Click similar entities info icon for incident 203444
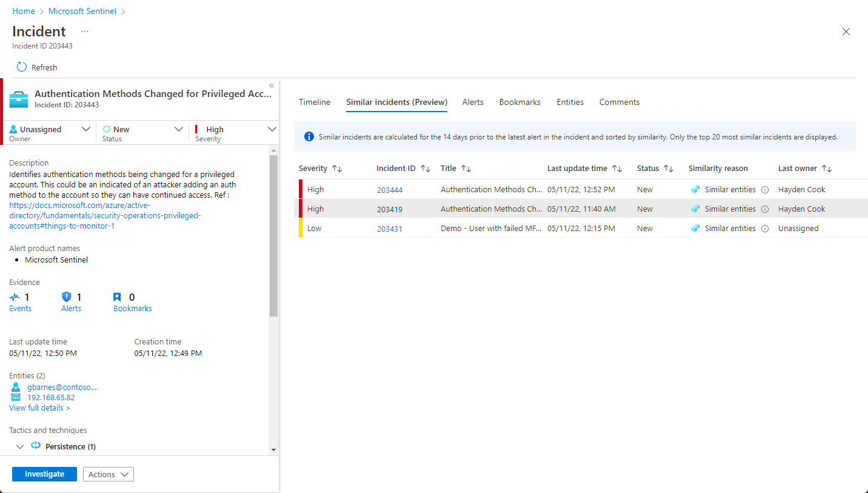This screenshot has height=493, width=868. pos(765,190)
